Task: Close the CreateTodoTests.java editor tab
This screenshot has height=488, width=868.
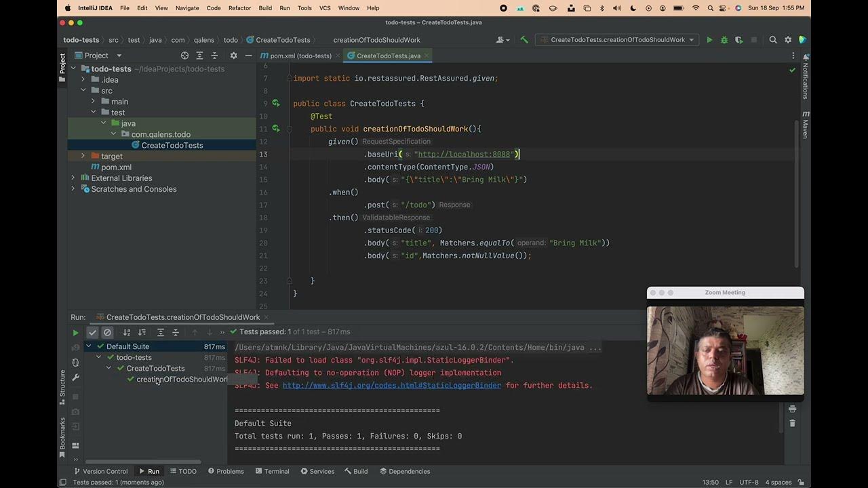Action: coord(427,56)
